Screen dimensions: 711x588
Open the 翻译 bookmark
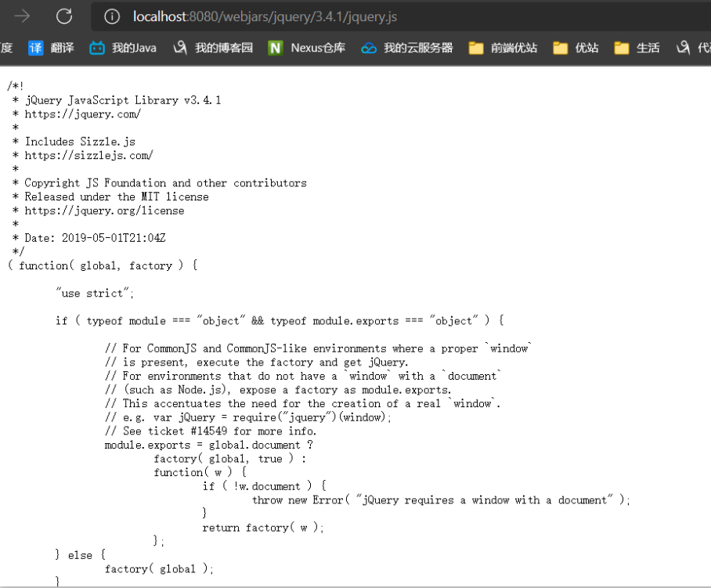tap(51, 48)
